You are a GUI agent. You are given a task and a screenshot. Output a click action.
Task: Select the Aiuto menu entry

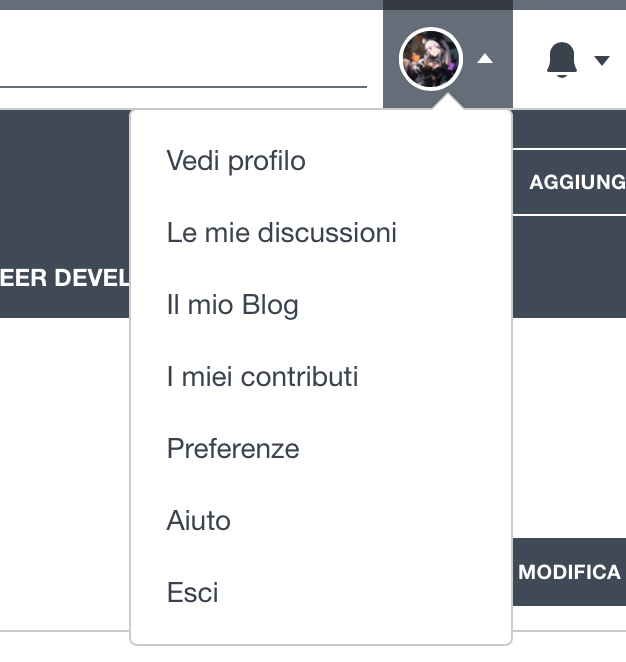coord(198,520)
